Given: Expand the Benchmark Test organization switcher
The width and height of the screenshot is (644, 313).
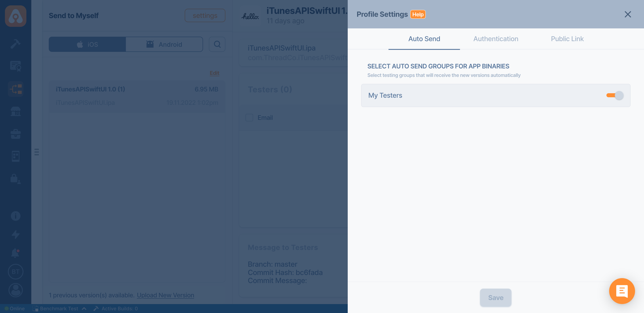Looking at the screenshot, I should [59, 309].
